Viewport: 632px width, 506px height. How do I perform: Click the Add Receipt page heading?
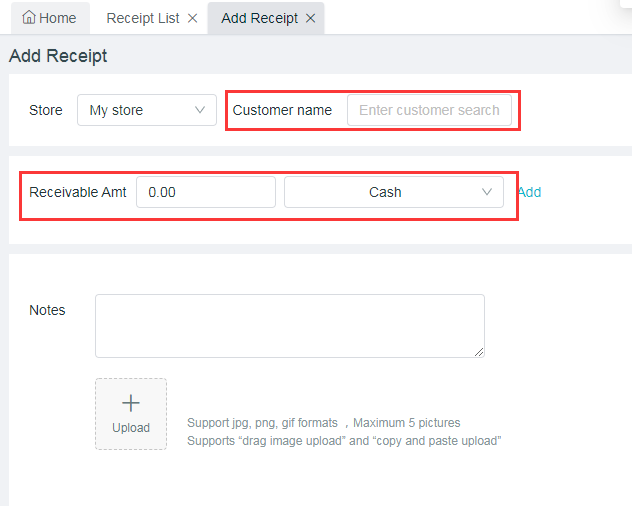pos(58,56)
